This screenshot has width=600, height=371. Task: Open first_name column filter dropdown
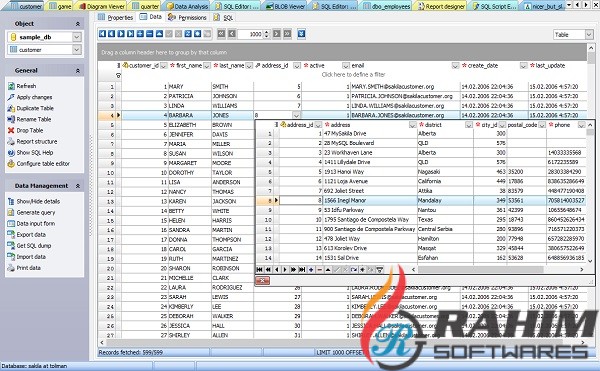point(207,66)
